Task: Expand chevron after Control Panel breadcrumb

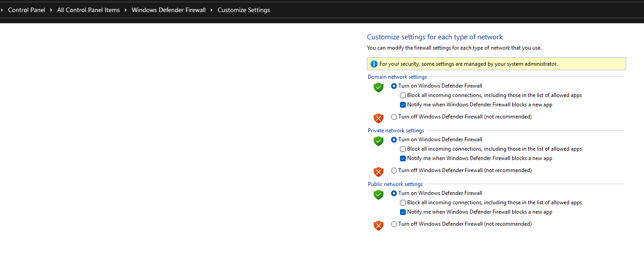Action: [x=51, y=10]
